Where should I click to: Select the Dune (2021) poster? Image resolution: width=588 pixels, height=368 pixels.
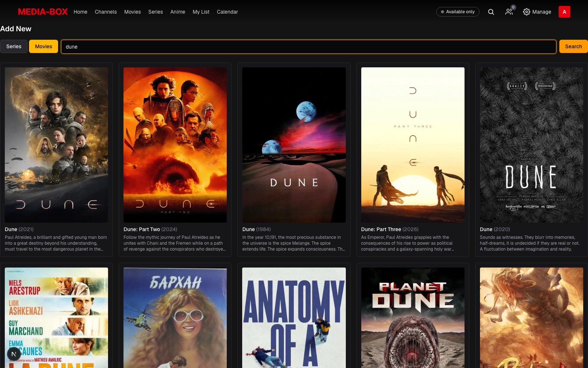click(x=57, y=145)
